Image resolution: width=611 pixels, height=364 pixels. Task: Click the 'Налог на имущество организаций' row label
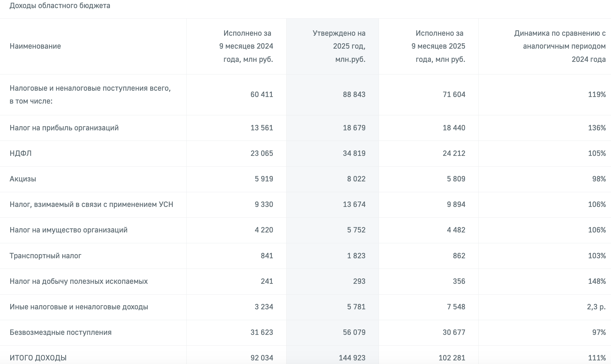point(68,230)
